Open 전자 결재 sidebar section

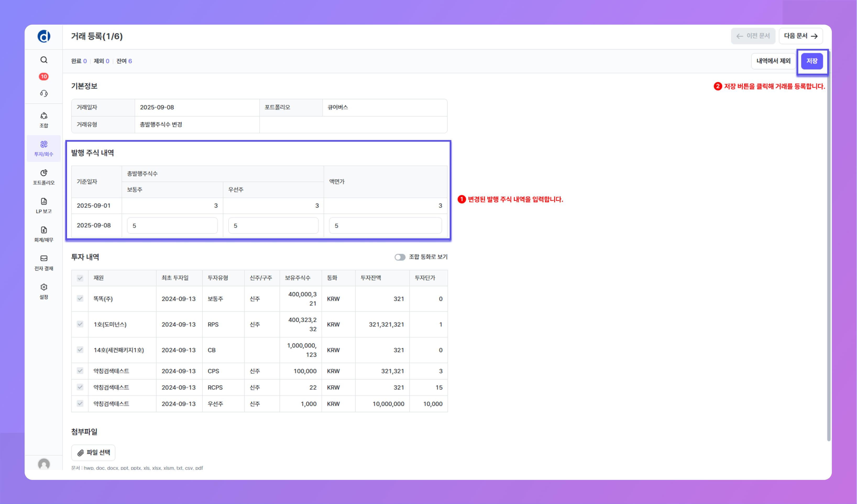(x=44, y=263)
